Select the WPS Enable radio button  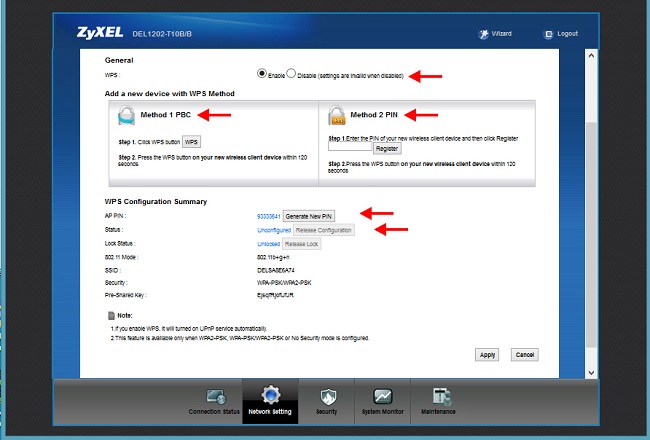(262, 73)
